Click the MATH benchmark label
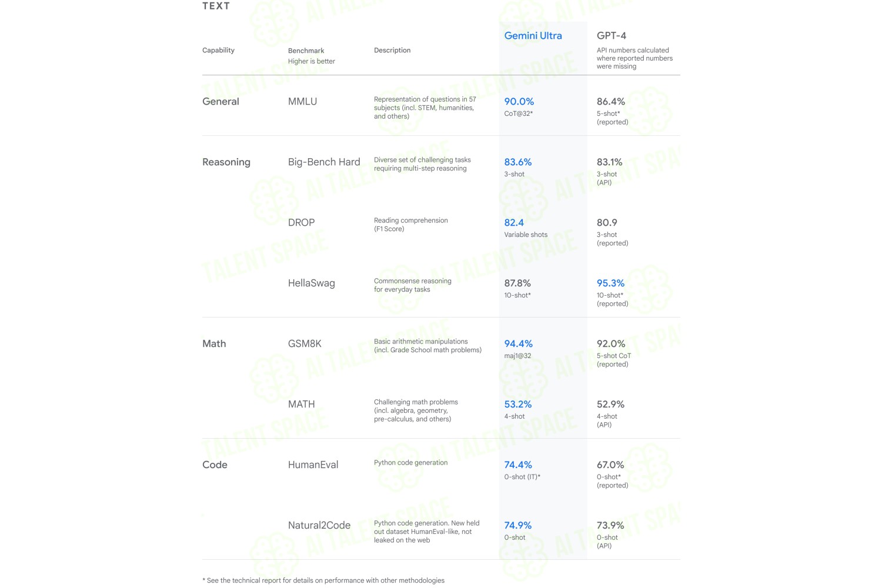The width and height of the screenshot is (882, 588). (301, 405)
